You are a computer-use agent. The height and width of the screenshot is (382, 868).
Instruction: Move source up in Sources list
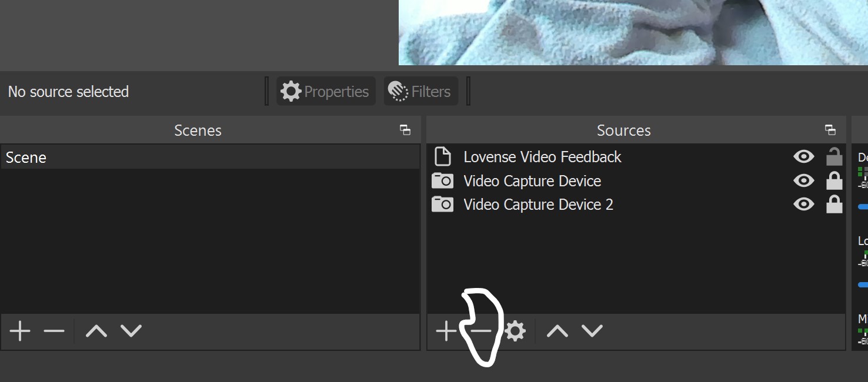[557, 331]
